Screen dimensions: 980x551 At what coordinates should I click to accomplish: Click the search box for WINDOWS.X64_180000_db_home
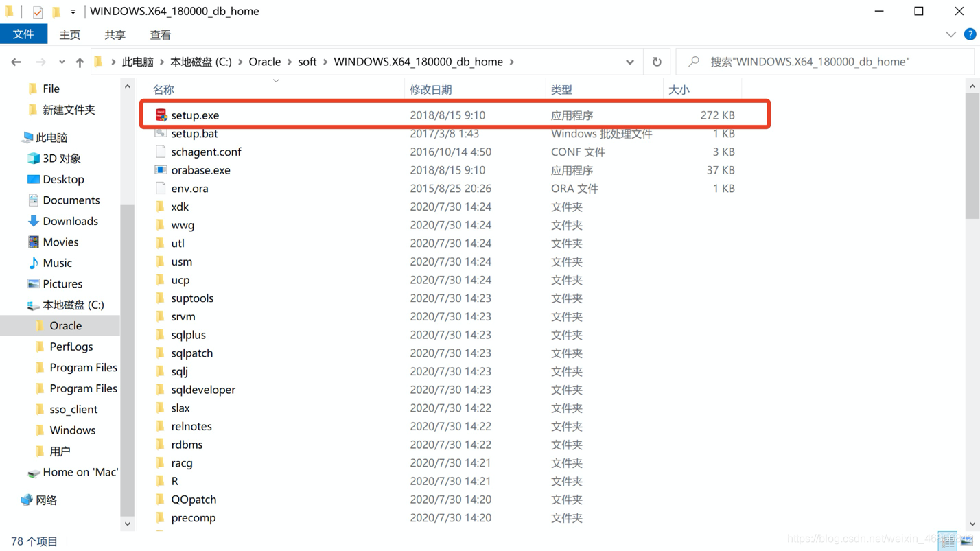pyautogui.click(x=825, y=62)
